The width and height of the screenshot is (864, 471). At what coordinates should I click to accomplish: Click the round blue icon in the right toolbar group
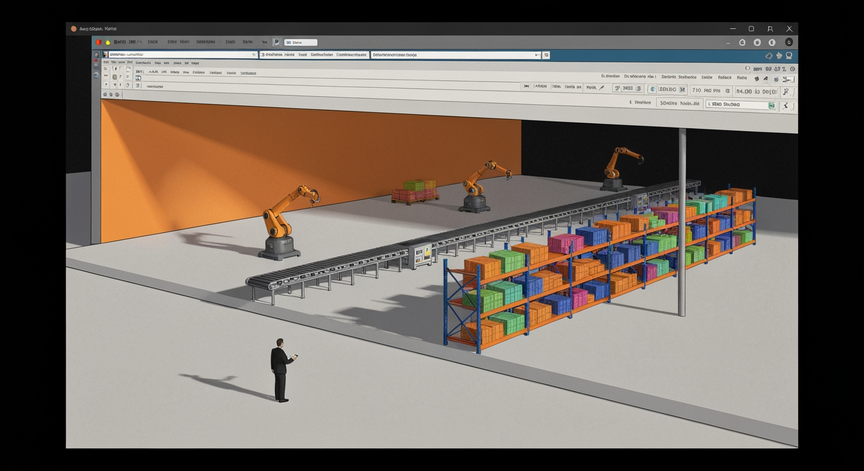(653, 89)
